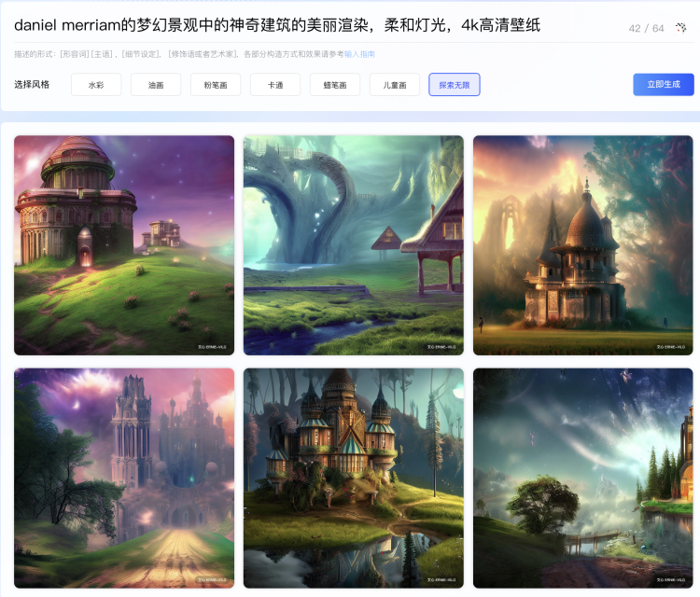Choose the 粉笔画 style

coord(216,85)
